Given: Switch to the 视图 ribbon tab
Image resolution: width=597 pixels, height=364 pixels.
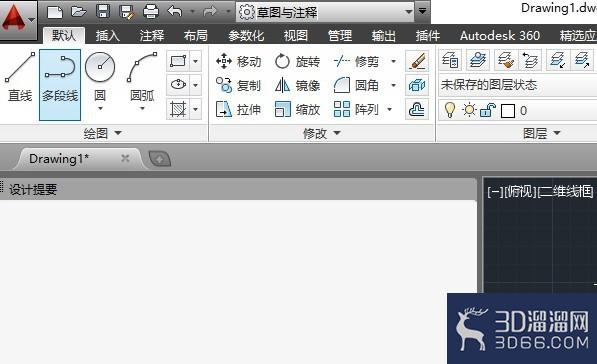Looking at the screenshot, I should pos(296,35).
